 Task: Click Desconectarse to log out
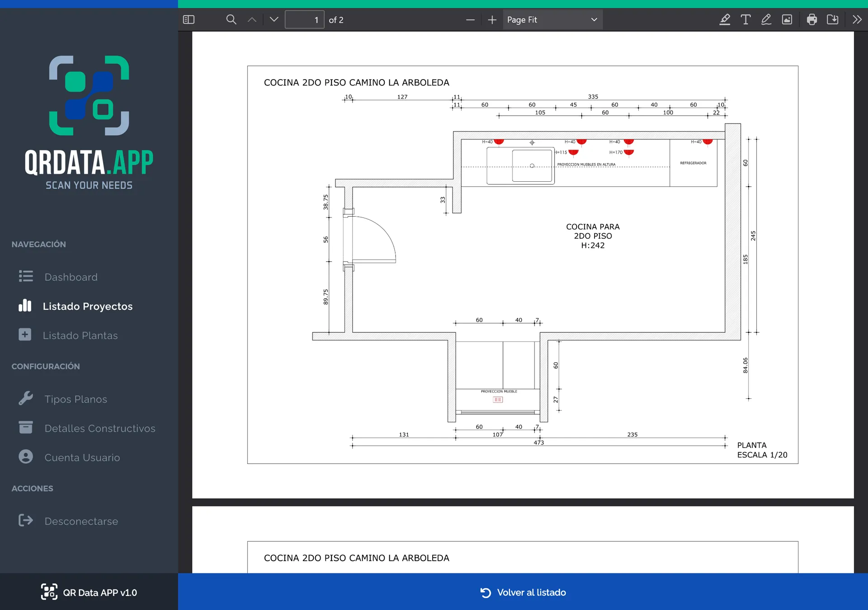(x=81, y=521)
